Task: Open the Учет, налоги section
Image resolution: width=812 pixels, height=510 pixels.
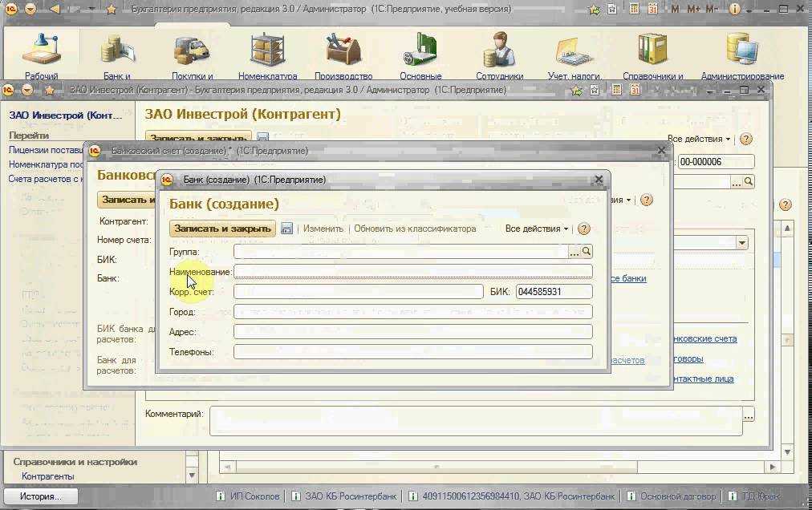Action: 574,55
